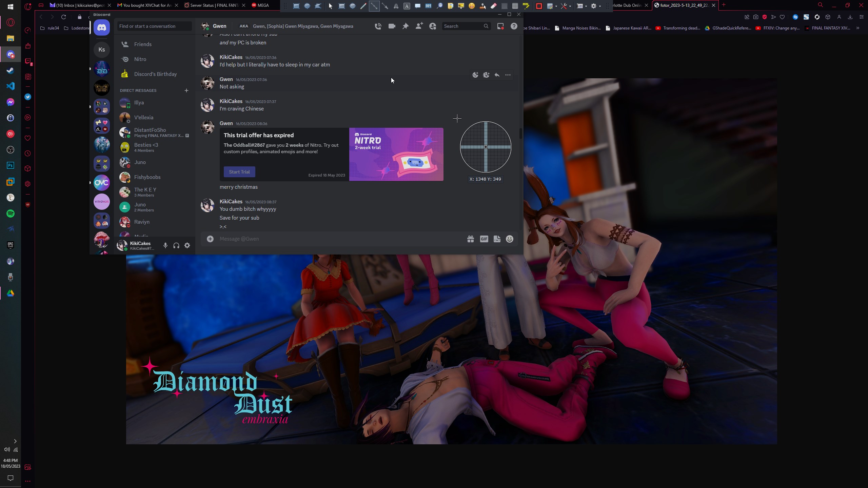868x488 pixels.
Task: Select the grid pixelate tool
Action: [515, 6]
